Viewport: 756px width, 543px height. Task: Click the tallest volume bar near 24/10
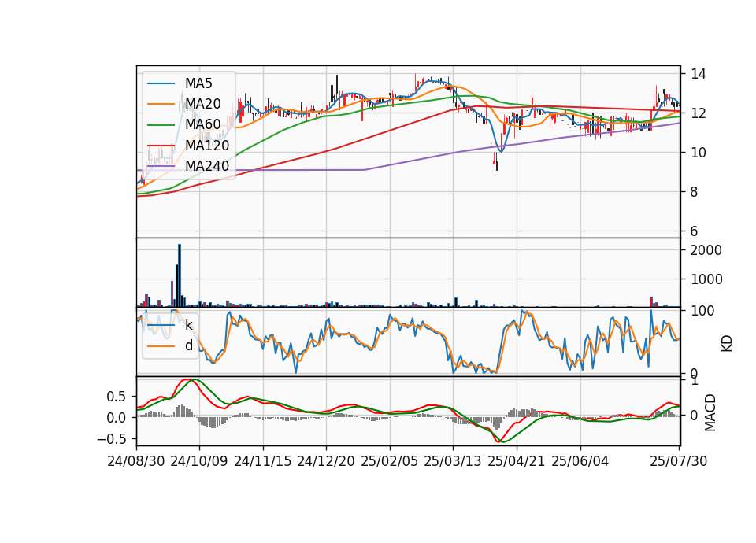(x=180, y=275)
